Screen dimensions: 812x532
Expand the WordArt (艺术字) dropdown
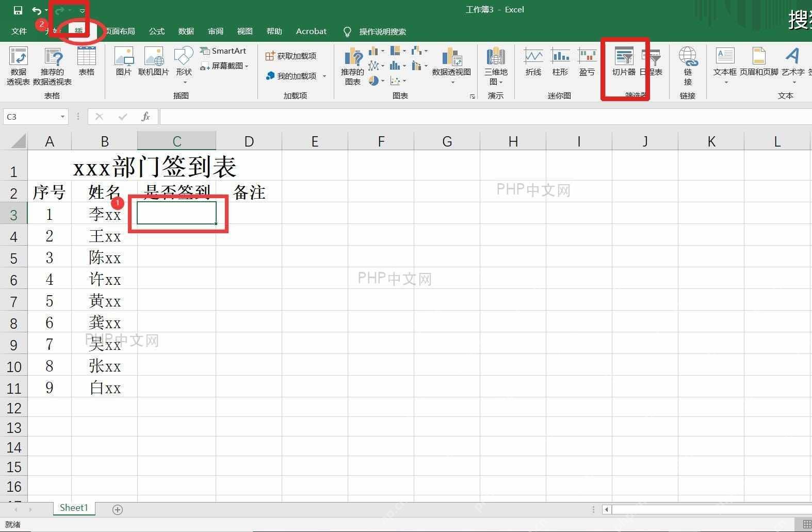coord(794,82)
